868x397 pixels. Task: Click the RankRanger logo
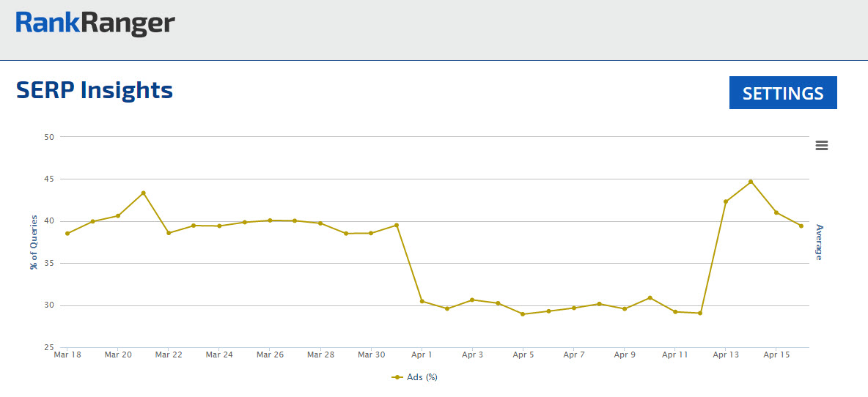pos(95,24)
